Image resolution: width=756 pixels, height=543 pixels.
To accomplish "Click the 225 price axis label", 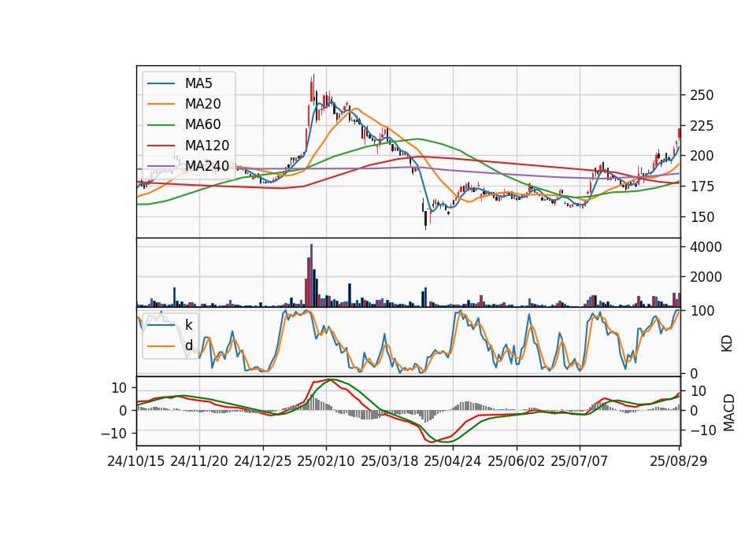I will pyautogui.click(x=702, y=126).
